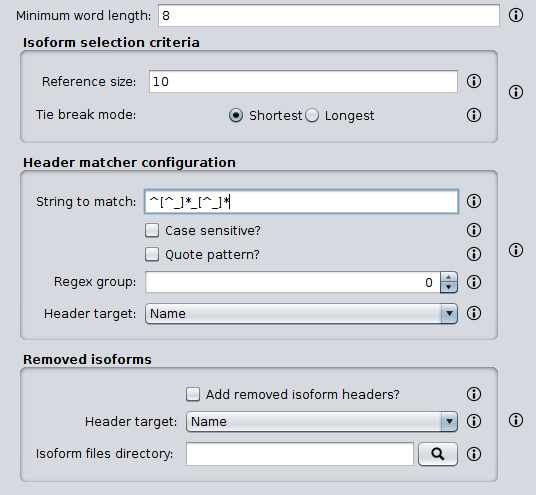The image size is (536, 495).
Task: Click info icon next to Minimum word length
Action: [515, 15]
